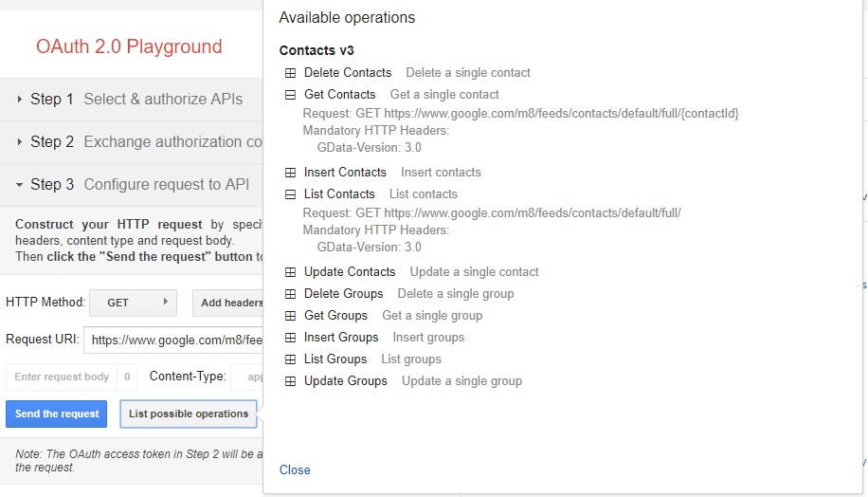
Task: Collapse Step 3 Configure request to API
Action: (131, 185)
